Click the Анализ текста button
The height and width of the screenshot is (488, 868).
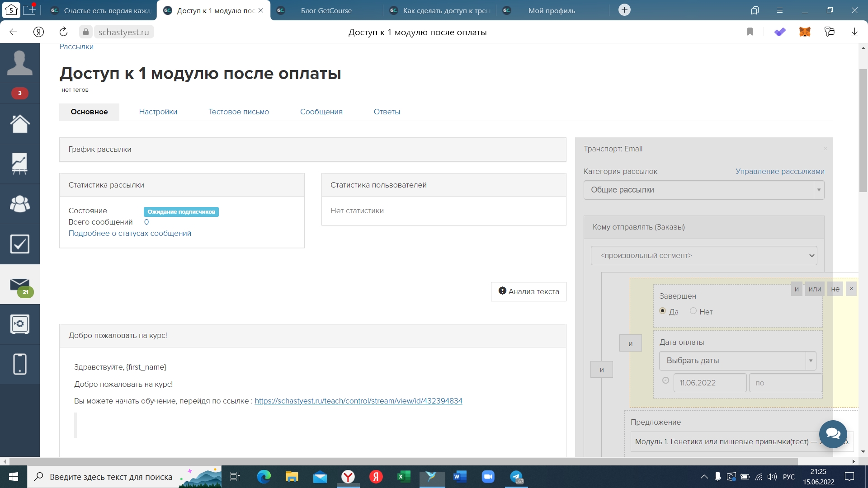click(528, 291)
